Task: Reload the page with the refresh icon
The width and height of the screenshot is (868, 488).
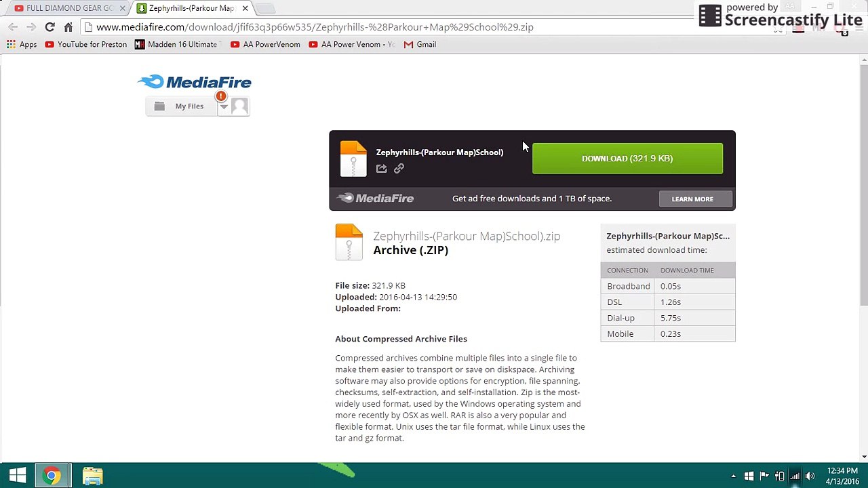Action: [50, 27]
